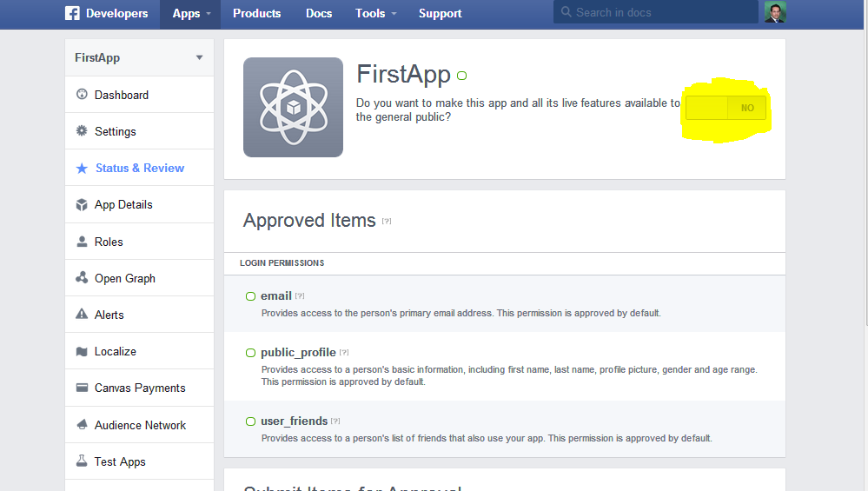
Task: Click the Approved Items heading
Action: click(x=309, y=221)
